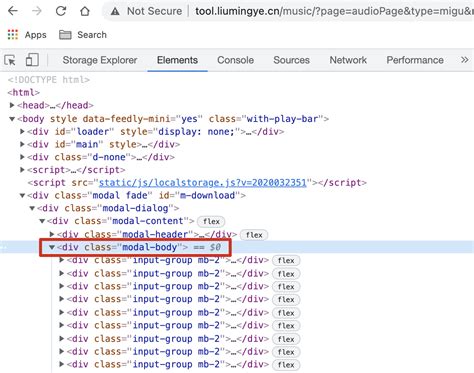The width and height of the screenshot is (474, 373).
Task: Open the Console tab
Action: point(235,60)
